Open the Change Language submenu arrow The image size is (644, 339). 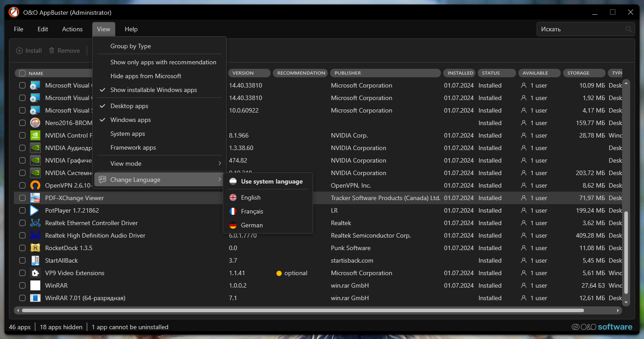220,180
